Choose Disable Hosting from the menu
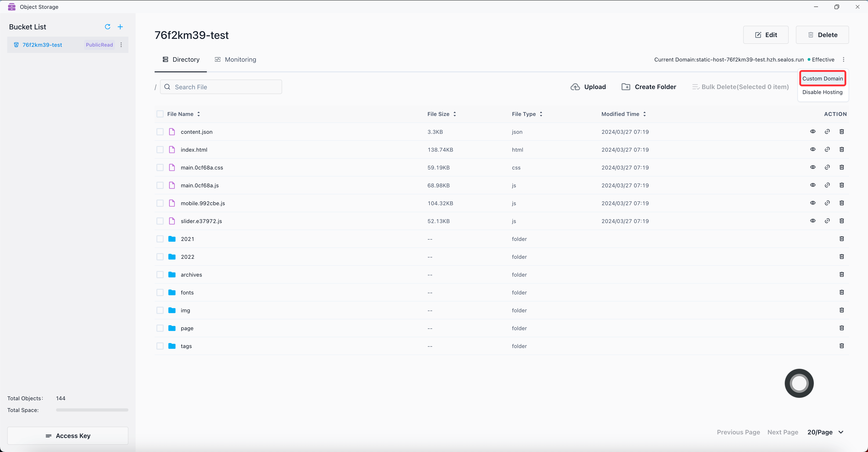868x452 pixels. (822, 92)
